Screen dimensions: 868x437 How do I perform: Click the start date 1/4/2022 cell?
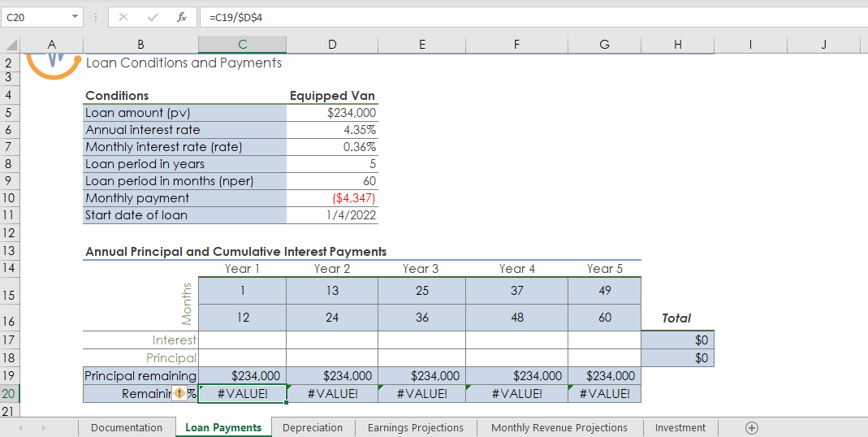(x=332, y=215)
